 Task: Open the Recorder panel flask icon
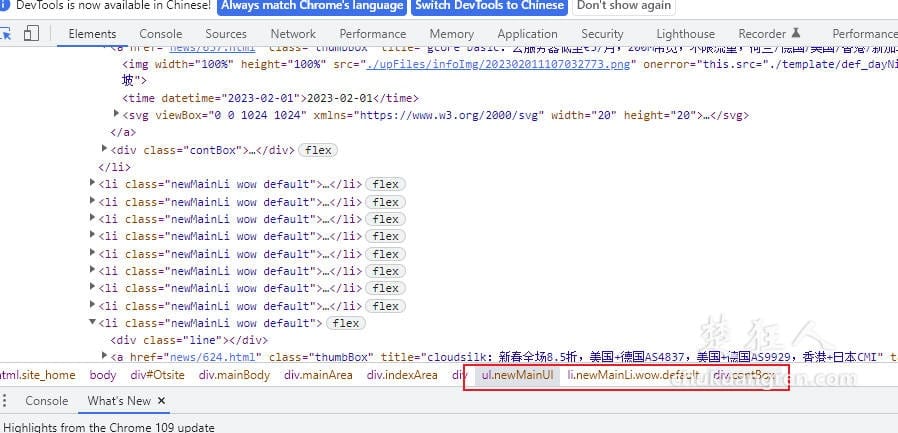point(796,34)
